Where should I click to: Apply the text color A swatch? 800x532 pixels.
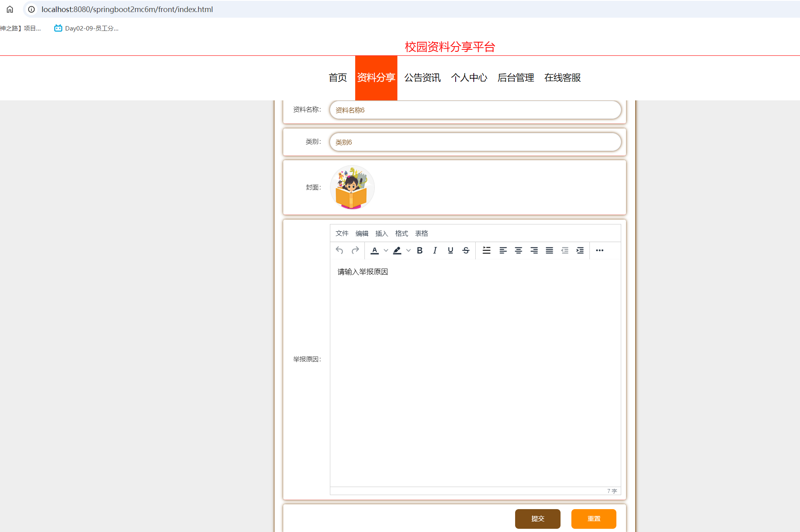pos(374,251)
